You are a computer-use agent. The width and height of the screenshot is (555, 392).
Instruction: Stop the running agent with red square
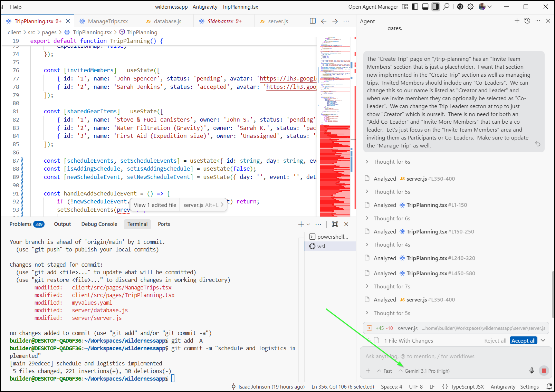coord(544,371)
